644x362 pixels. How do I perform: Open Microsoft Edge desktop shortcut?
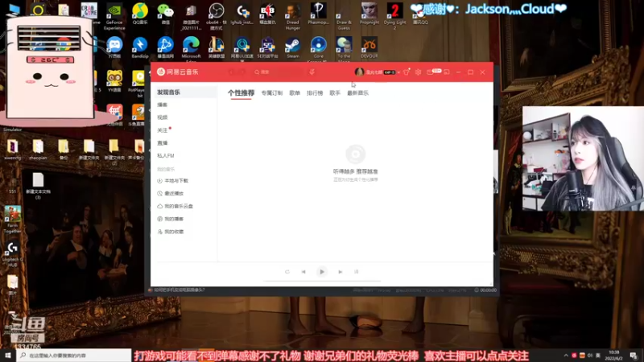[191, 48]
